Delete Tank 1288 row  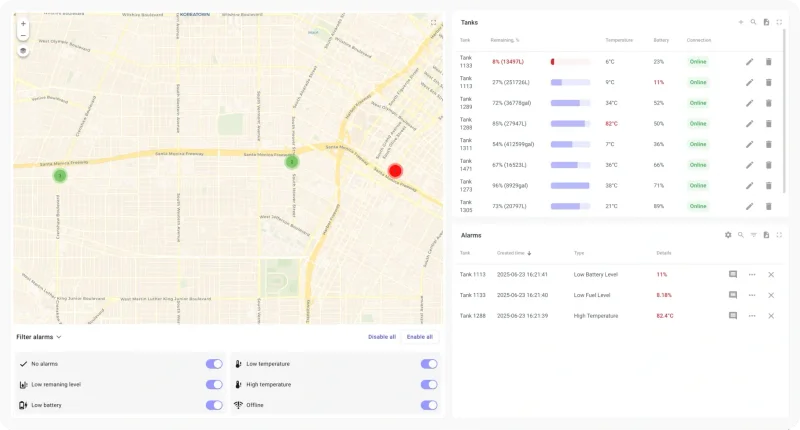pyautogui.click(x=768, y=123)
